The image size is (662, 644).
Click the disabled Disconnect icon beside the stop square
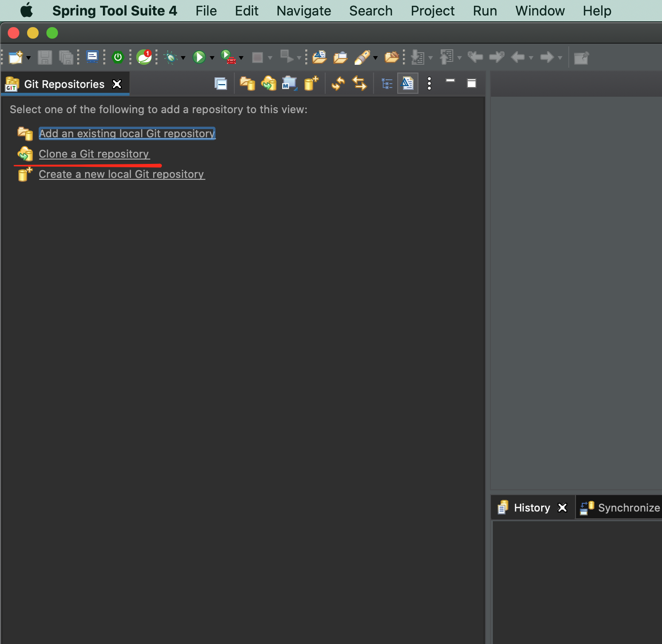click(287, 57)
